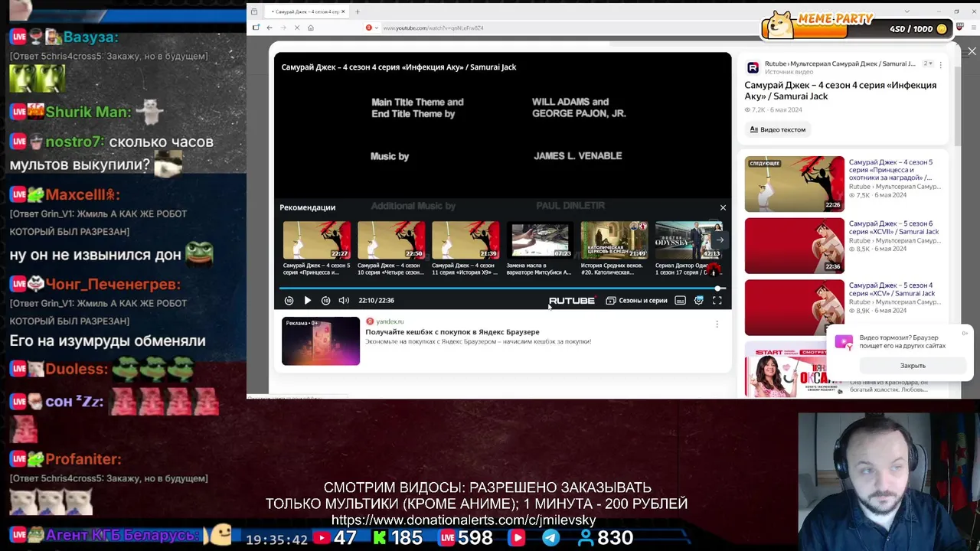Play the video with the play button
The width and height of the screenshot is (980, 551).
pyautogui.click(x=307, y=301)
